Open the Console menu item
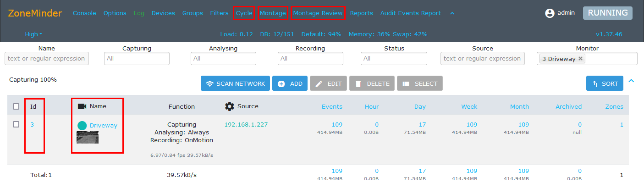 (x=84, y=13)
